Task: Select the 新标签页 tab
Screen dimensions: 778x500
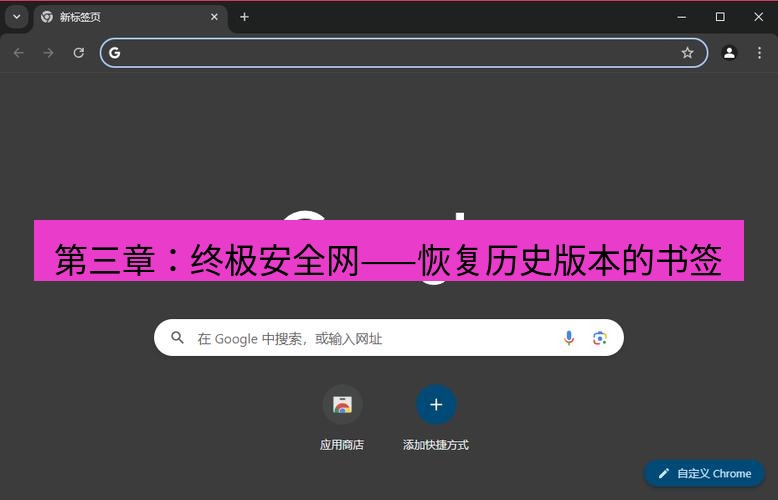Action: pos(130,17)
